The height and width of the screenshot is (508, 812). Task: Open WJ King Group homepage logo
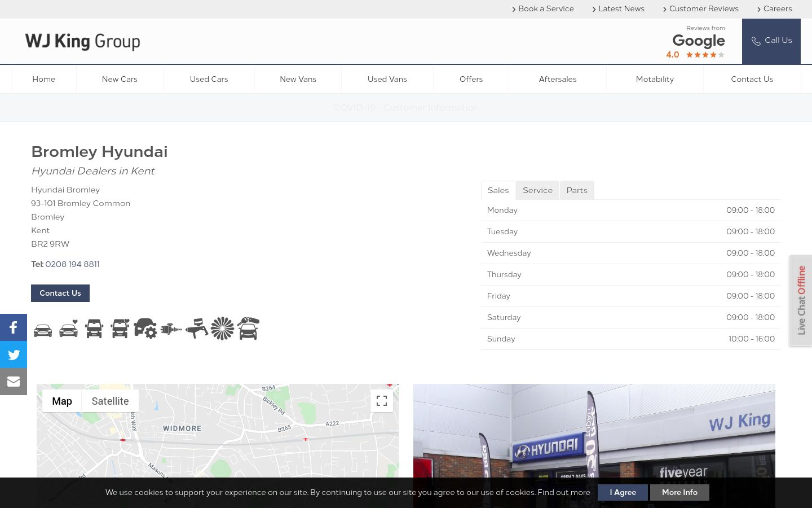83,41
